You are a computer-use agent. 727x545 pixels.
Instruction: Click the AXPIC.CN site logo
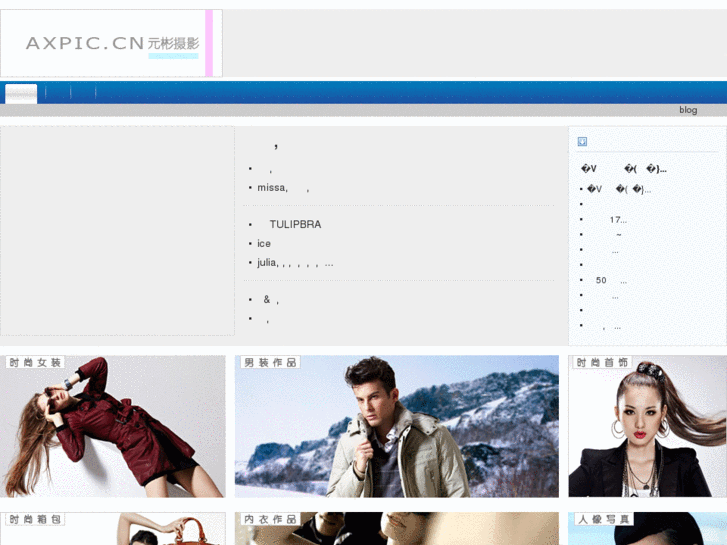point(111,43)
